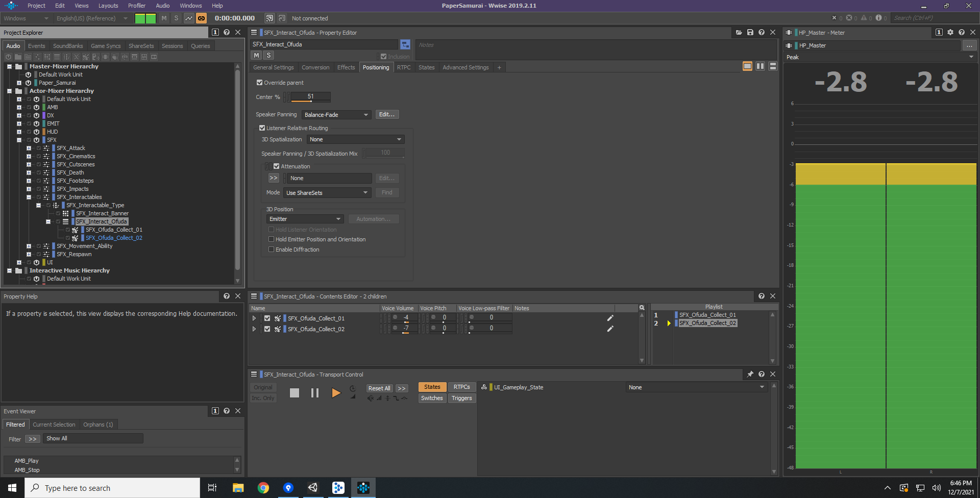Open the Layouts menu
The width and height of the screenshot is (980, 498).
(x=108, y=6)
